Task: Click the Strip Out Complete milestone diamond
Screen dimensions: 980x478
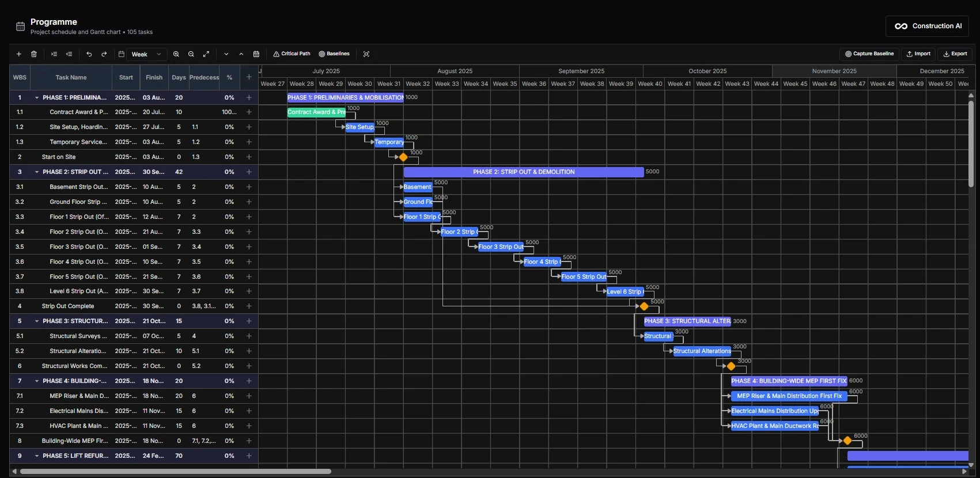Action: click(644, 306)
